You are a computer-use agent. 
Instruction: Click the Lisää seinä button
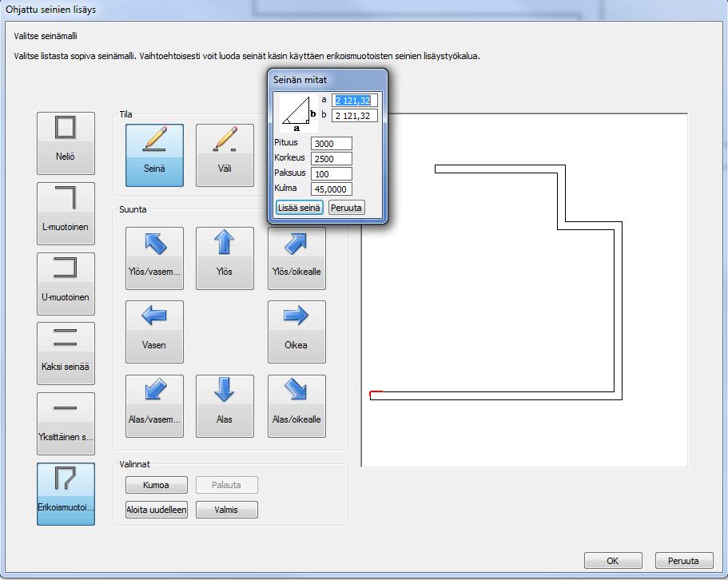pos(300,208)
